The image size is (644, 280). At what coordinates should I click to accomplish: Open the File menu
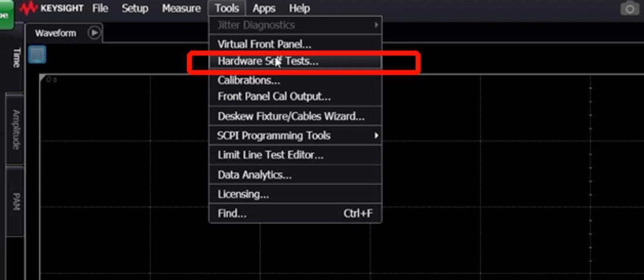100,8
